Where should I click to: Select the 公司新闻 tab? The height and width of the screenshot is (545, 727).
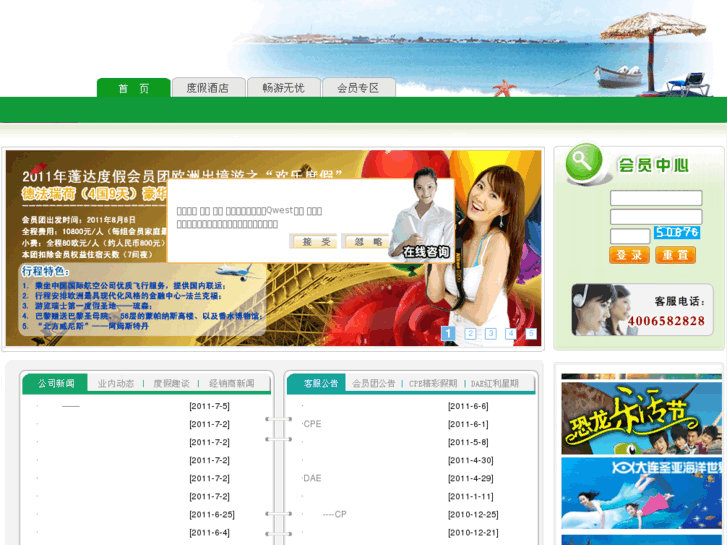56,384
